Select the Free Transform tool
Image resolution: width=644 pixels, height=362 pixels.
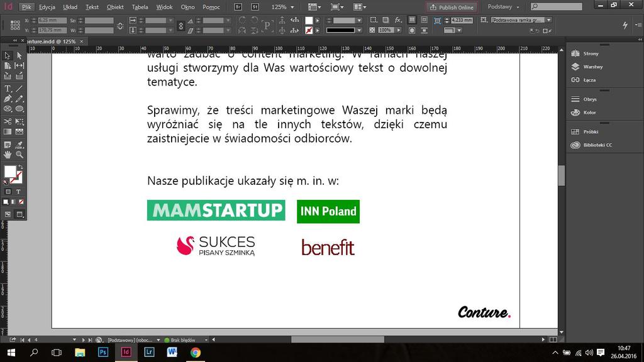[x=19, y=121]
